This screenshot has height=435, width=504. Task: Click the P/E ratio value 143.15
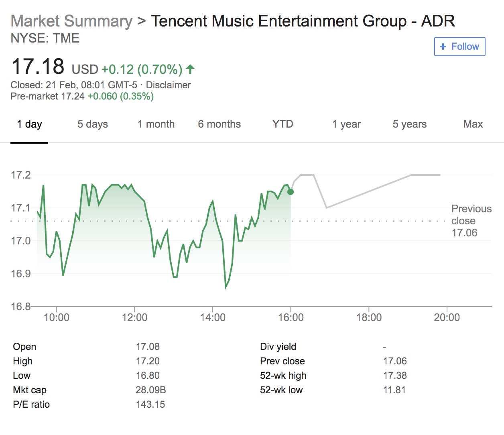(x=150, y=405)
